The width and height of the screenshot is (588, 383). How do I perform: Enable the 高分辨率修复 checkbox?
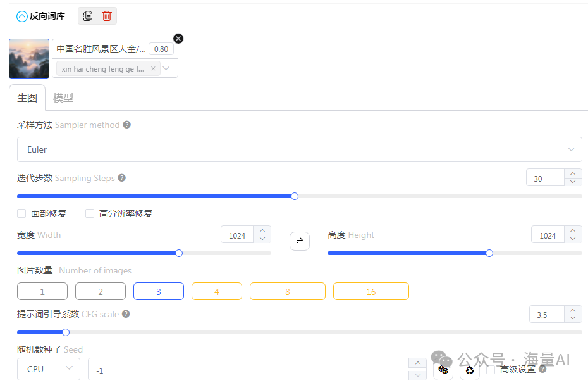pos(90,213)
